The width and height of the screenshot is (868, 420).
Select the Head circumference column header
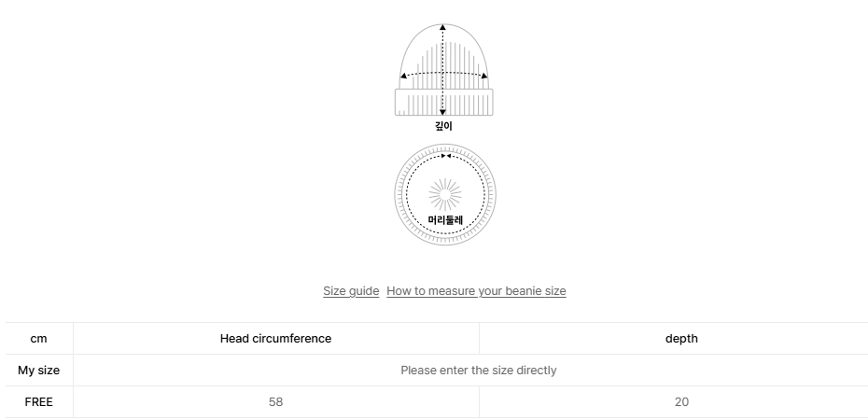(x=275, y=339)
